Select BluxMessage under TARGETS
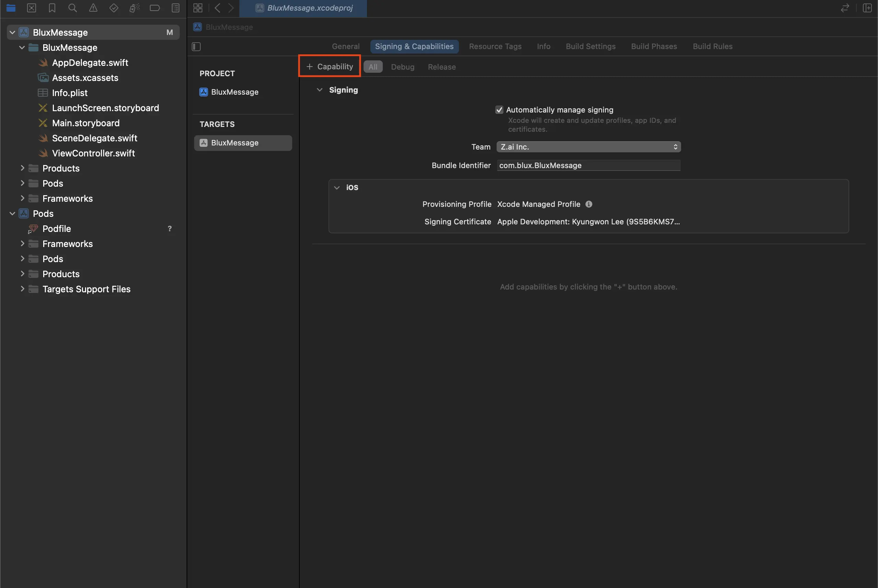 click(x=243, y=143)
